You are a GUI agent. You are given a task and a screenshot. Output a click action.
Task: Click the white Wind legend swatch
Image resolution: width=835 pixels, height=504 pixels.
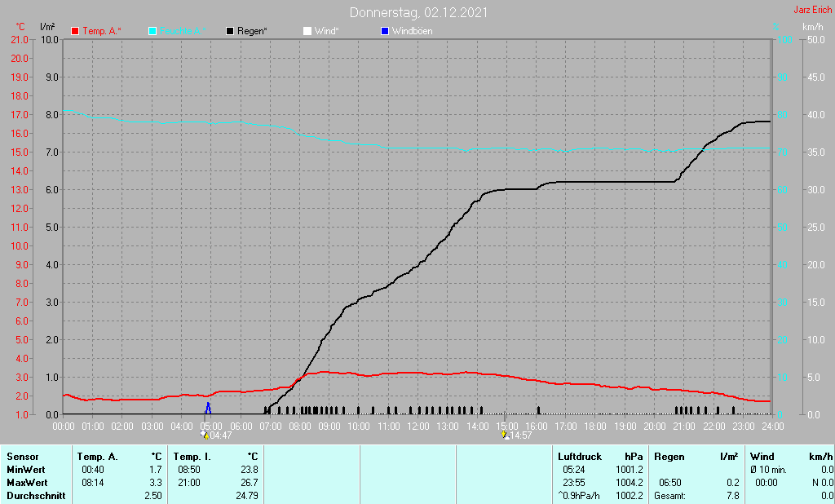click(x=307, y=32)
